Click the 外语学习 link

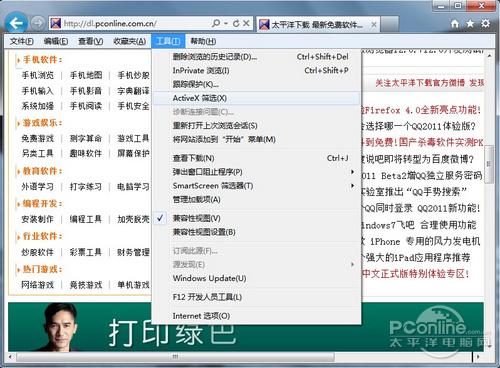tap(37, 186)
